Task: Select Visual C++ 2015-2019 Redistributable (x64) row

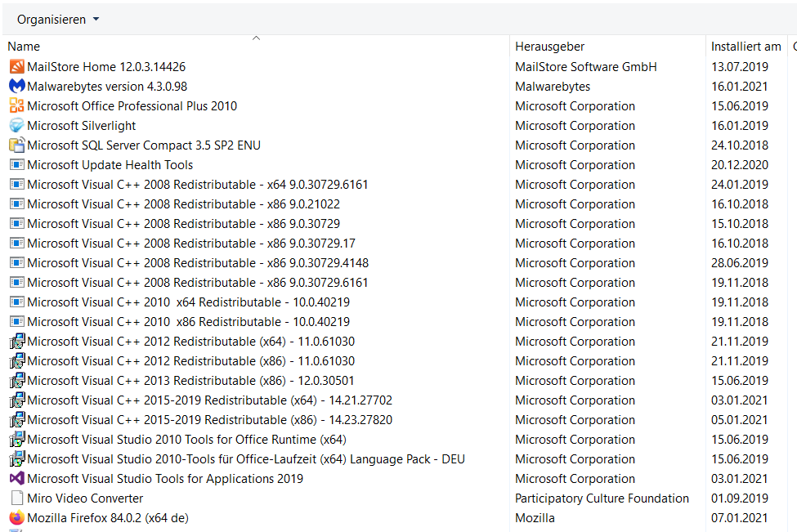Action: pyautogui.click(x=209, y=400)
